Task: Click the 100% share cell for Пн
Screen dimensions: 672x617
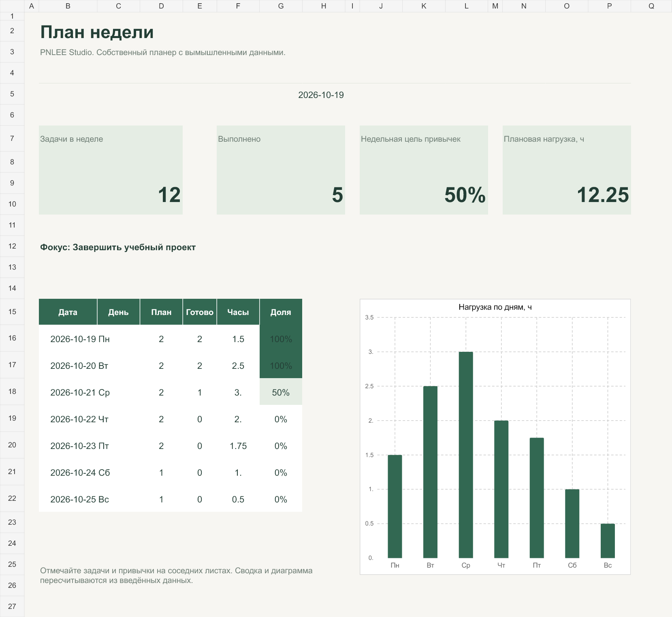Action: (281, 339)
